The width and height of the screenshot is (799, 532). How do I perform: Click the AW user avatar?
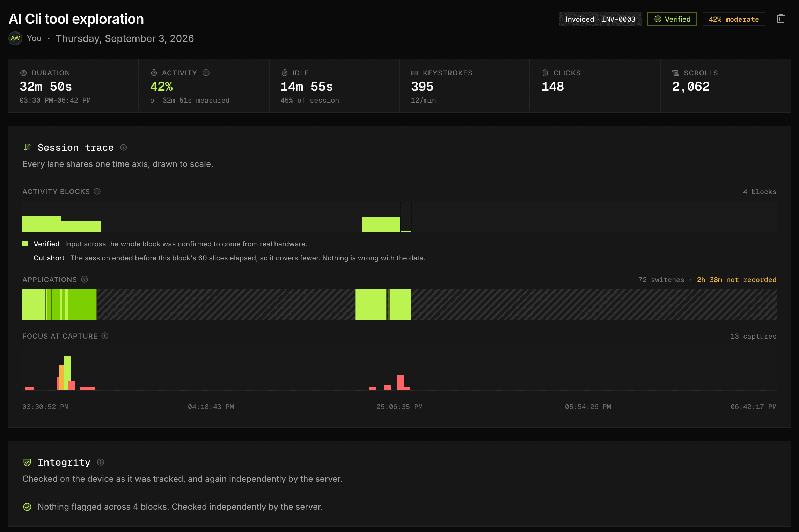click(x=15, y=38)
